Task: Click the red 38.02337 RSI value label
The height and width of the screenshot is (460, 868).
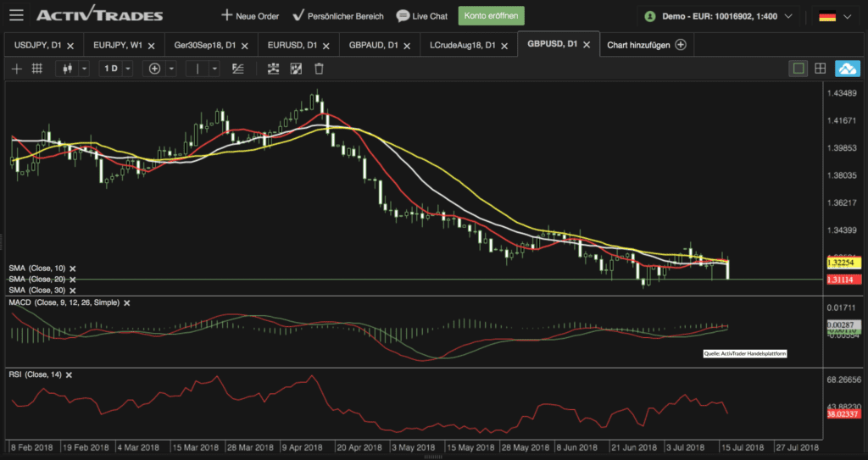Action: 843,414
